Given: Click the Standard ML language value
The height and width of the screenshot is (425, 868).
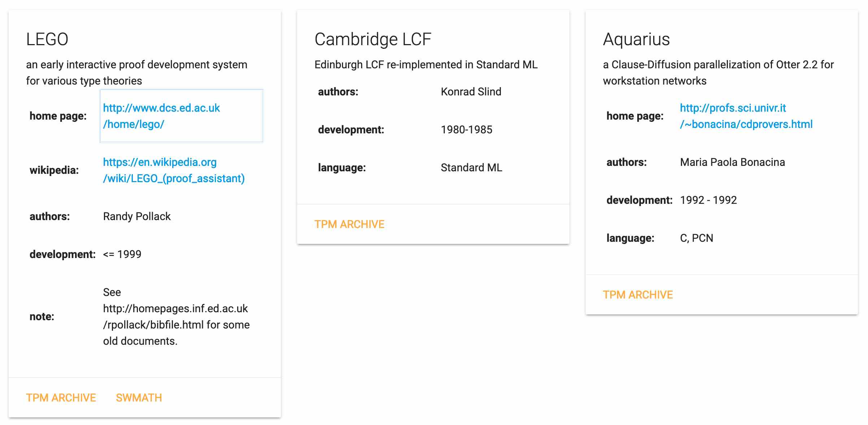Looking at the screenshot, I should pos(472,167).
